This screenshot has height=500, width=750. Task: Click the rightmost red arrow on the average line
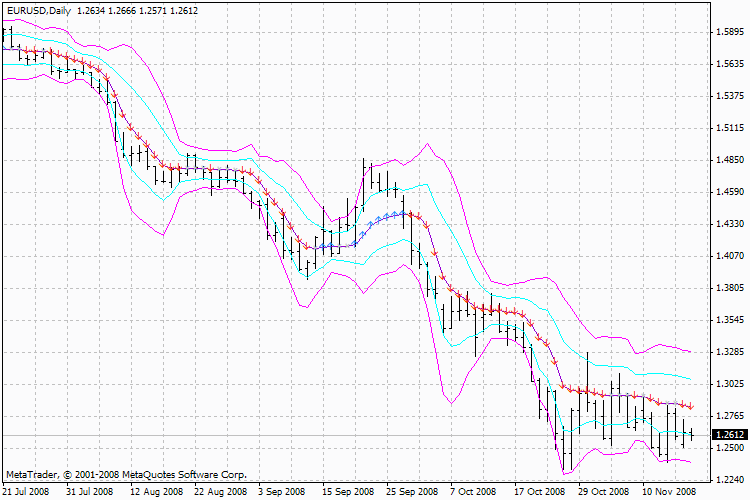pos(689,406)
